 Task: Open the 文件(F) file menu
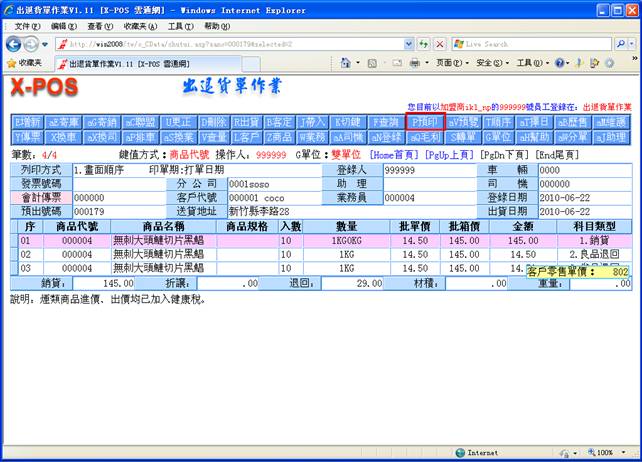point(28,26)
